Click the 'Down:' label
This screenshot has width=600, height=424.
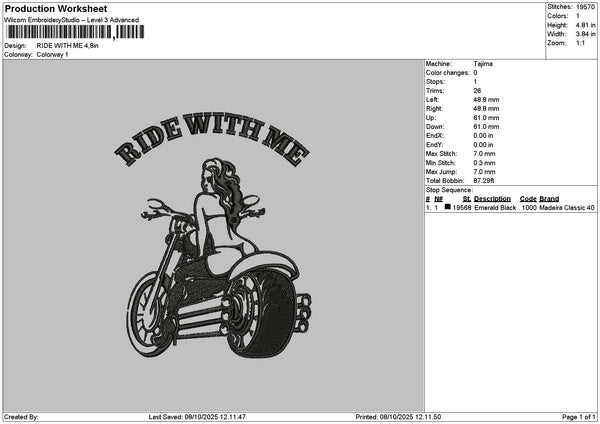(435, 127)
